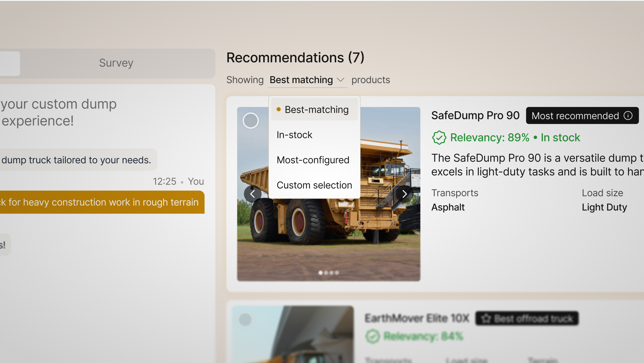
Task: Pick Custom selection in the dropdown list
Action: (314, 185)
